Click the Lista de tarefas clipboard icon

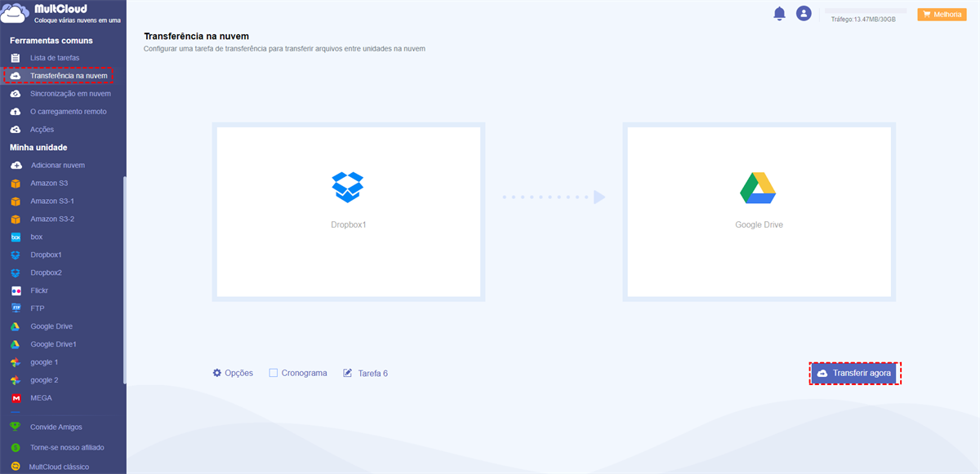coord(16,58)
